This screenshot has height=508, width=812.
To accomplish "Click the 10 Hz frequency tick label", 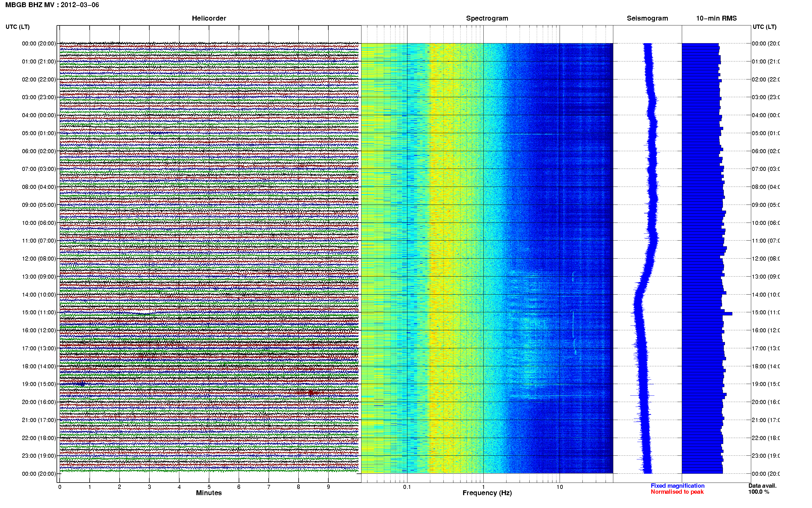I will click(x=560, y=487).
